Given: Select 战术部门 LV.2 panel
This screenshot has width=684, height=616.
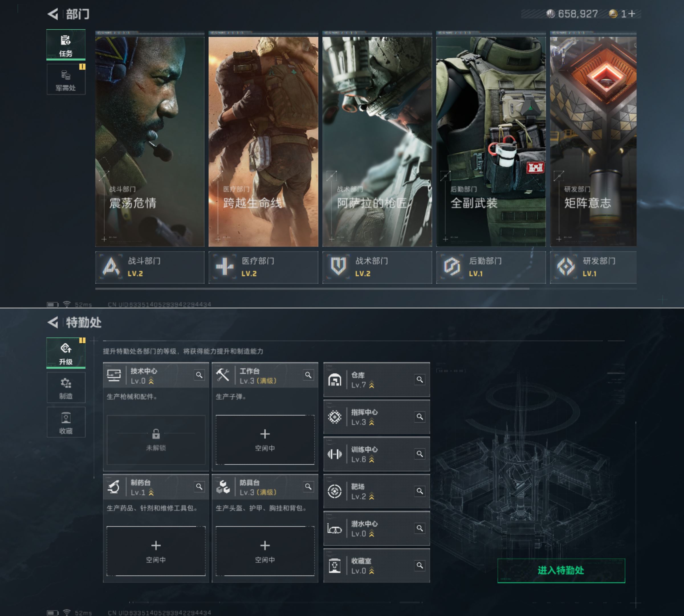Looking at the screenshot, I should [x=377, y=267].
